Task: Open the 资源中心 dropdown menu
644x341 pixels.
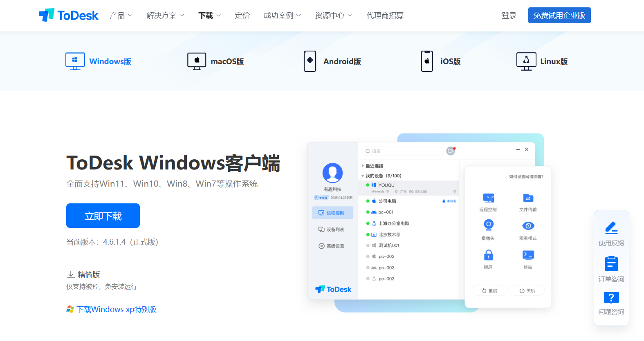Action: tap(334, 16)
